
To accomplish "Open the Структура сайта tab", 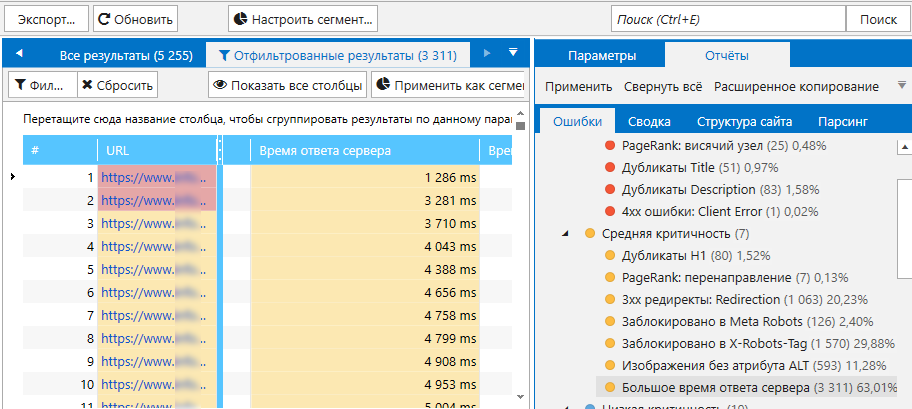I will click(744, 122).
